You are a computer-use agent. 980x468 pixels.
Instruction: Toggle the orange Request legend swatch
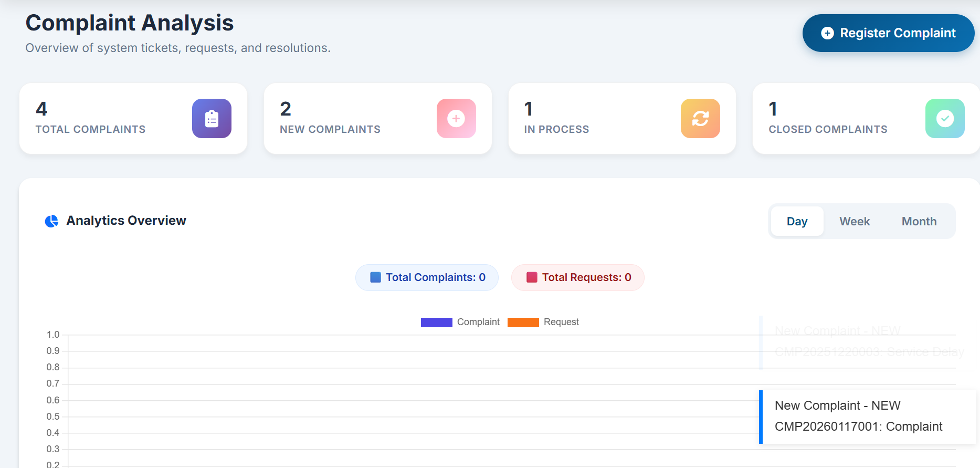(x=523, y=323)
